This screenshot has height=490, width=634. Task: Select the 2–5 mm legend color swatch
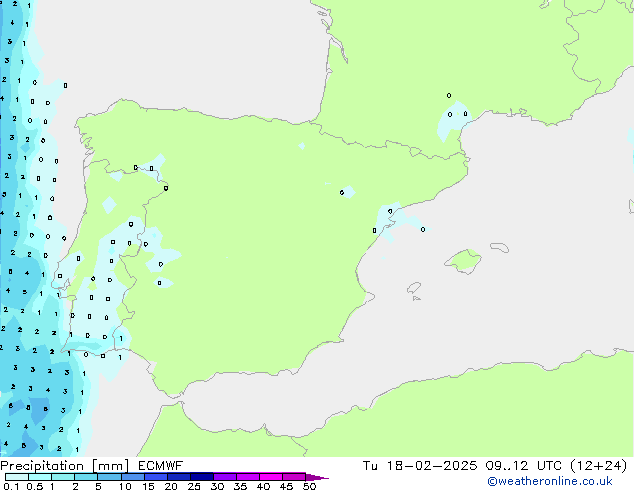[86, 477]
